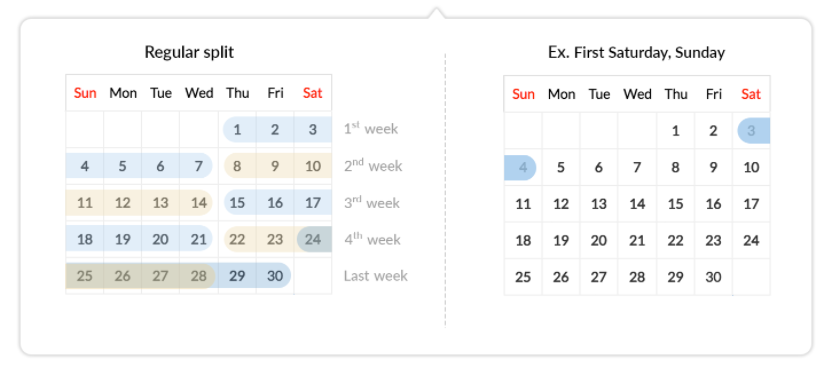Select date 13 in right calendar

tap(599, 204)
